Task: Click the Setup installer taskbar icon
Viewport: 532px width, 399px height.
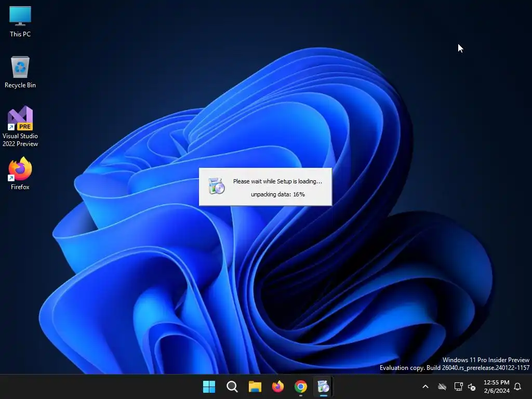Action: coord(323,387)
